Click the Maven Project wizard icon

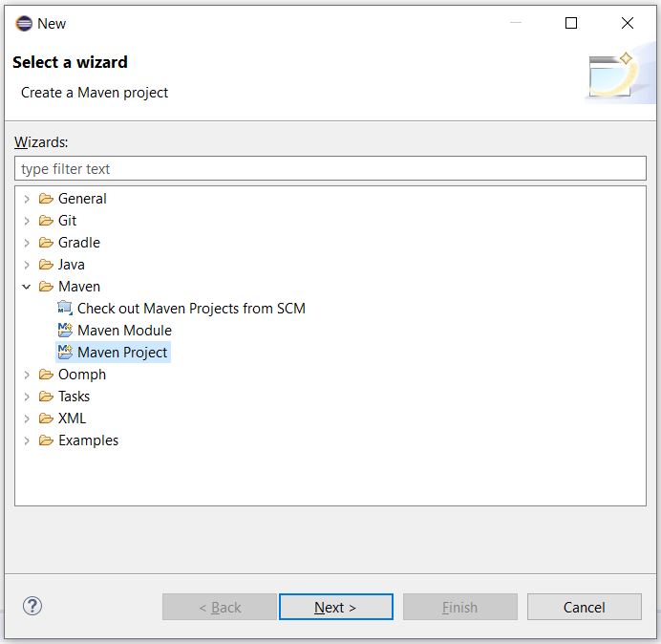65,353
